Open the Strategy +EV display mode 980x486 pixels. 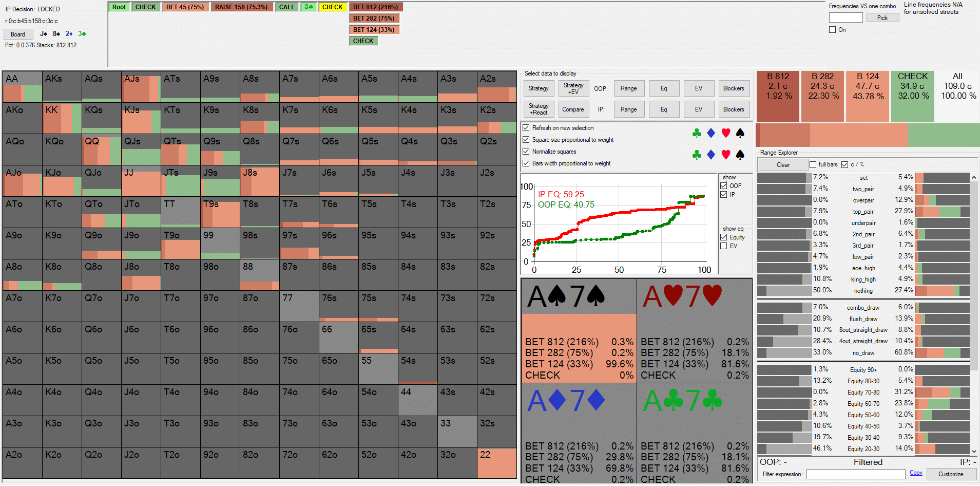pos(573,88)
